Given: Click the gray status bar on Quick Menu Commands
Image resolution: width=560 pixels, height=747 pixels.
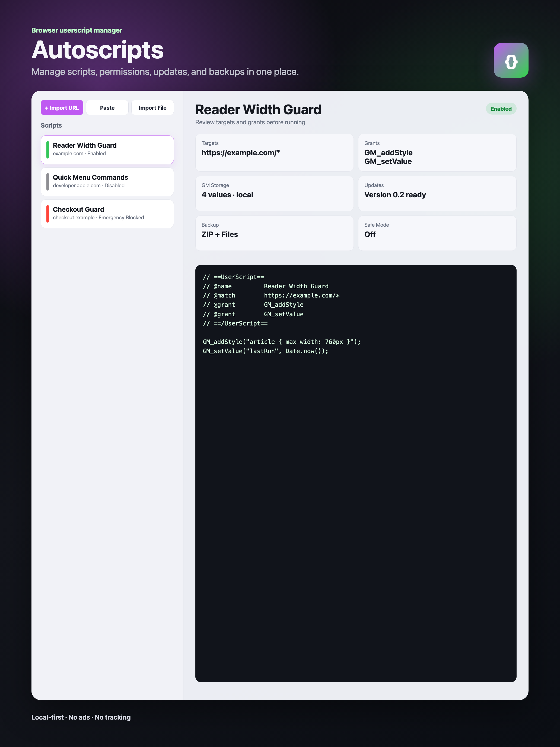Looking at the screenshot, I should coord(47,182).
